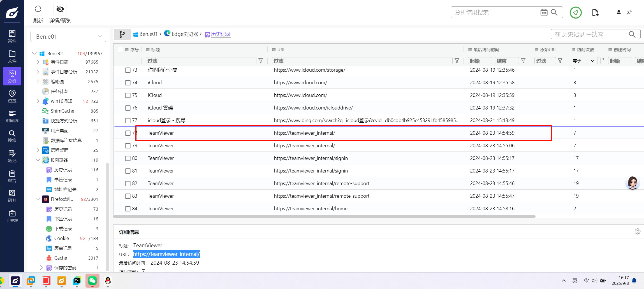Expand the 事件日志分析 tree node
The height and width of the screenshot is (289, 644).
coord(38,72)
